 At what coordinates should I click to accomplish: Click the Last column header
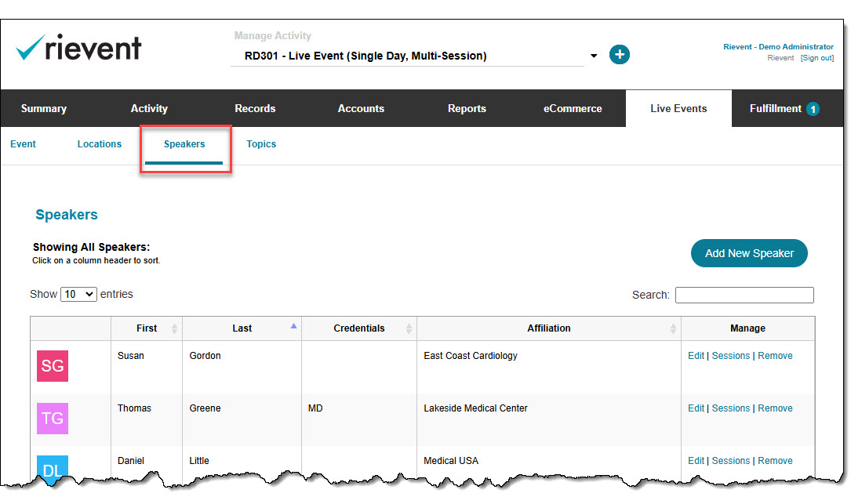[242, 328]
